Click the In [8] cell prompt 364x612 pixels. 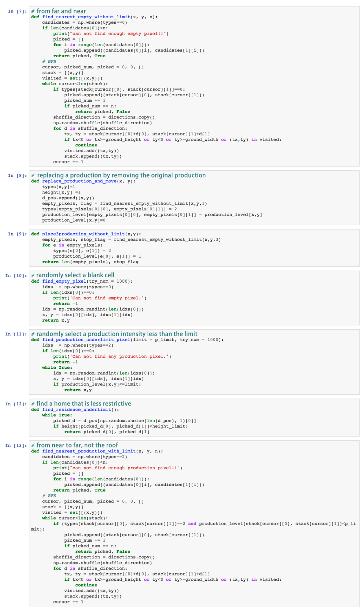coord(17,175)
